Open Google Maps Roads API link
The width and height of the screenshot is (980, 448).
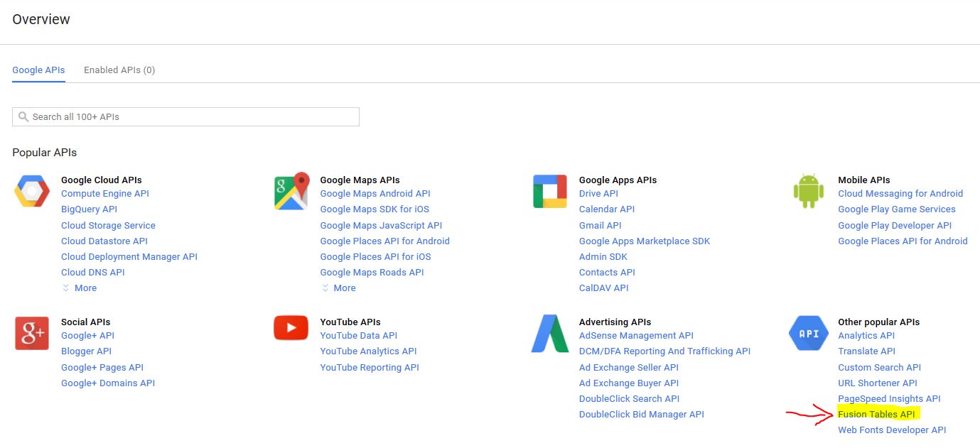coord(372,273)
